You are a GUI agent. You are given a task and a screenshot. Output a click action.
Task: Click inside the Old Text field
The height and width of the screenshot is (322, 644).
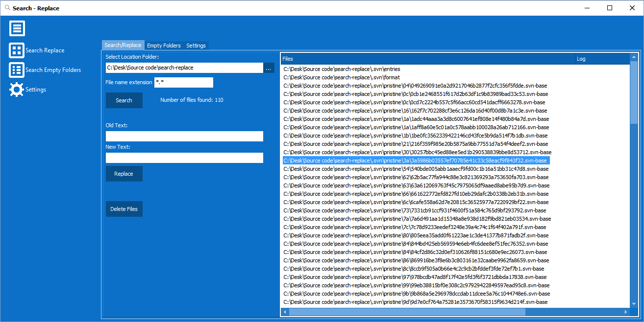[184, 136]
